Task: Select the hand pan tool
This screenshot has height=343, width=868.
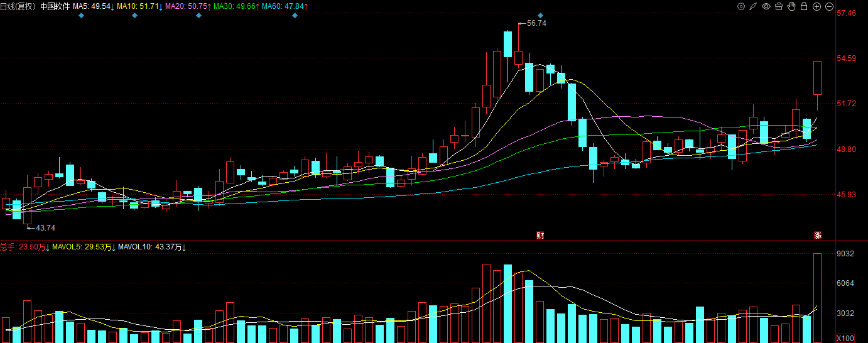Action: (791, 6)
